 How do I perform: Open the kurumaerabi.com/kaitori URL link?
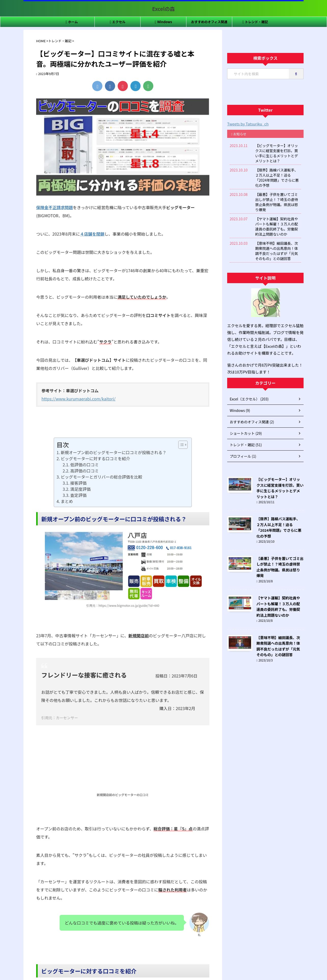pyautogui.click(x=78, y=399)
